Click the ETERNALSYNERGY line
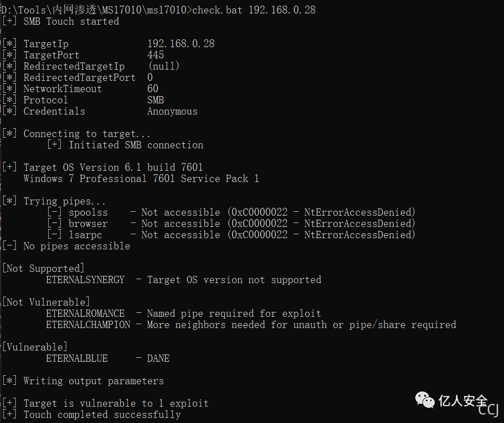The image size is (504, 423). pyautogui.click(x=184, y=280)
